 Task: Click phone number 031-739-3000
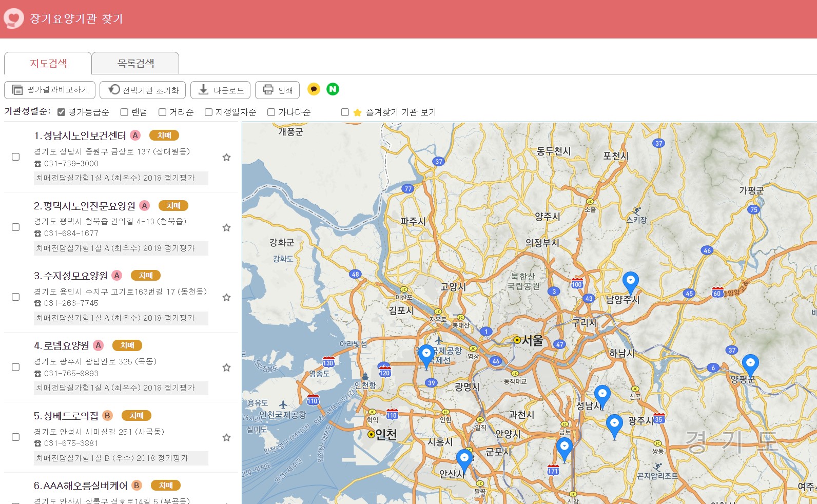click(71, 164)
